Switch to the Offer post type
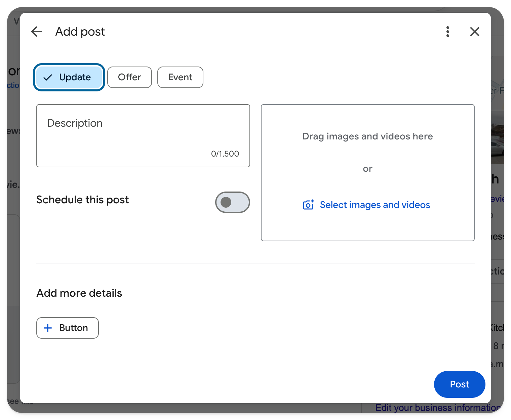 [x=129, y=77]
